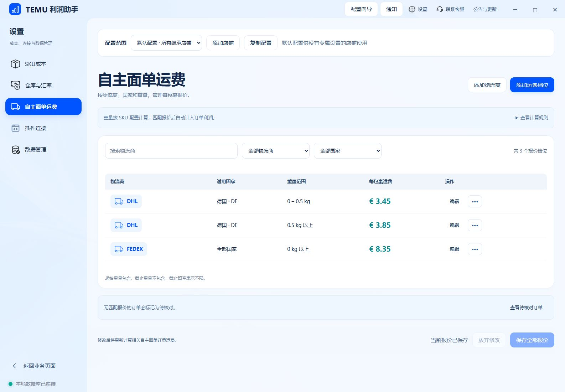Open the 全部物流商 filter dropdown
The image size is (565, 392).
click(x=276, y=151)
